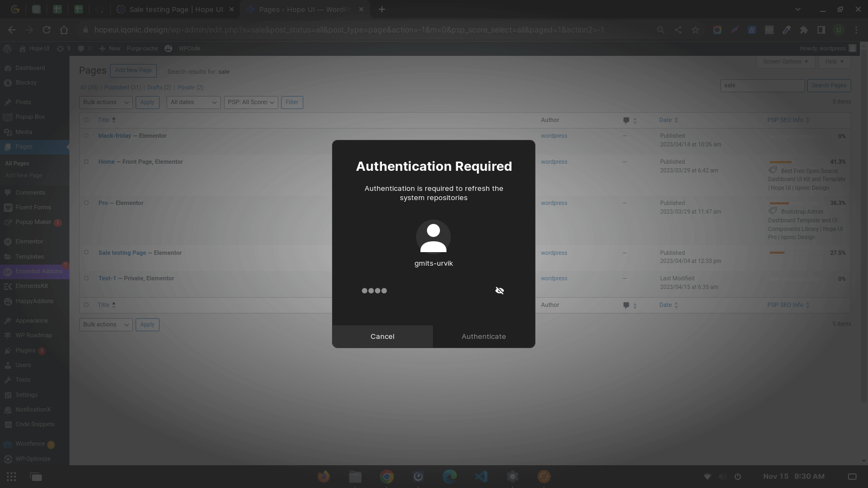
Task: Switch to Sale testing Page tab
Action: pos(175,9)
